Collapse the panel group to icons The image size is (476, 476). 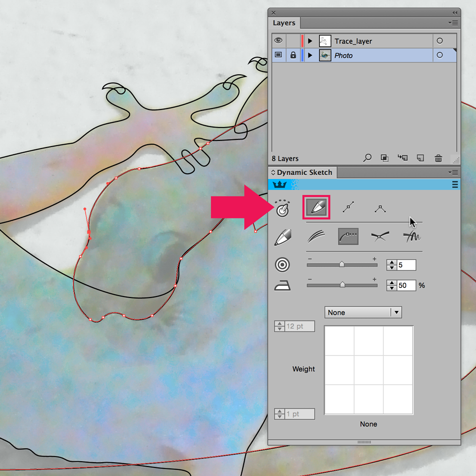coord(455,13)
